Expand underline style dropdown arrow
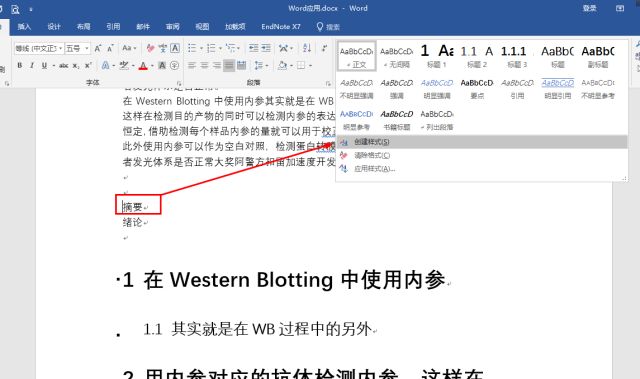This screenshot has width=640, height=379. [53, 65]
